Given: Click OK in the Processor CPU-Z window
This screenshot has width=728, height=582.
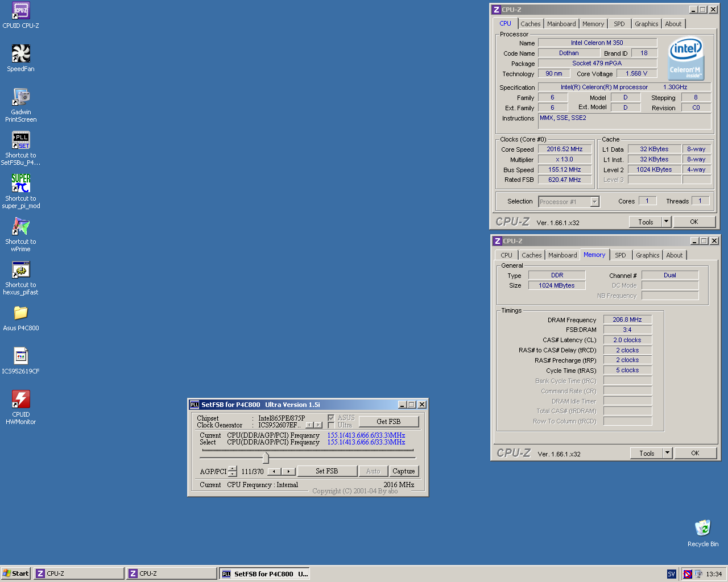Looking at the screenshot, I should pyautogui.click(x=694, y=222).
